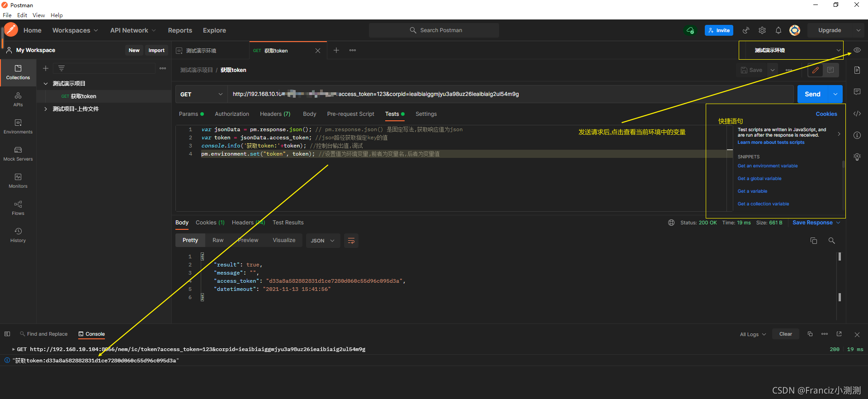Click the edit pencil icon
The width and height of the screenshot is (868, 399).
[816, 70]
